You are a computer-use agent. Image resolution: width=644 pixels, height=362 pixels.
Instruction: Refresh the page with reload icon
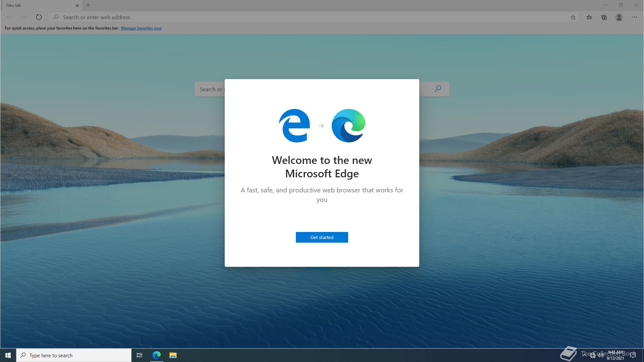39,17
